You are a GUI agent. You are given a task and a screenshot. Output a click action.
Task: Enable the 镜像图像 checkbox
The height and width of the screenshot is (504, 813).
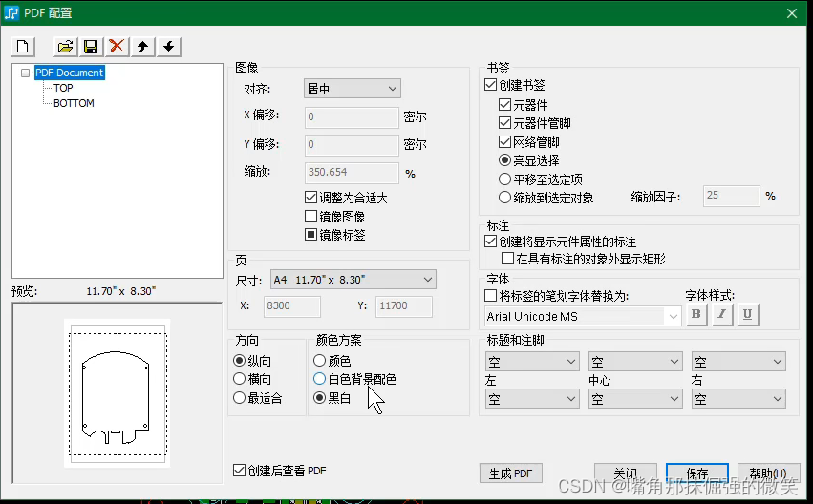click(310, 217)
